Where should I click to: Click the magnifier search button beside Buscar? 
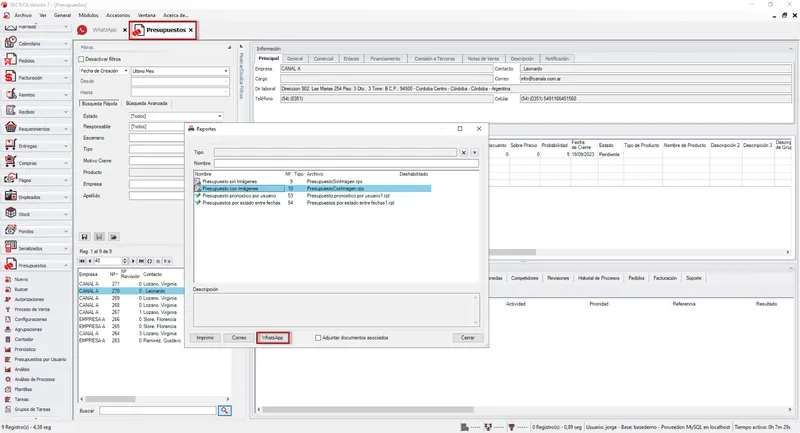[224, 411]
